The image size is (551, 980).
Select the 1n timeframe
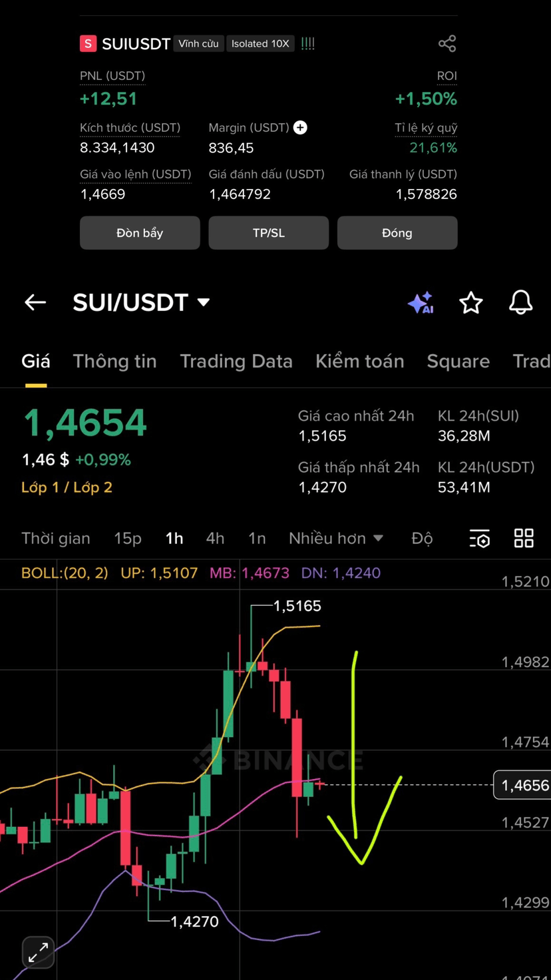click(257, 538)
